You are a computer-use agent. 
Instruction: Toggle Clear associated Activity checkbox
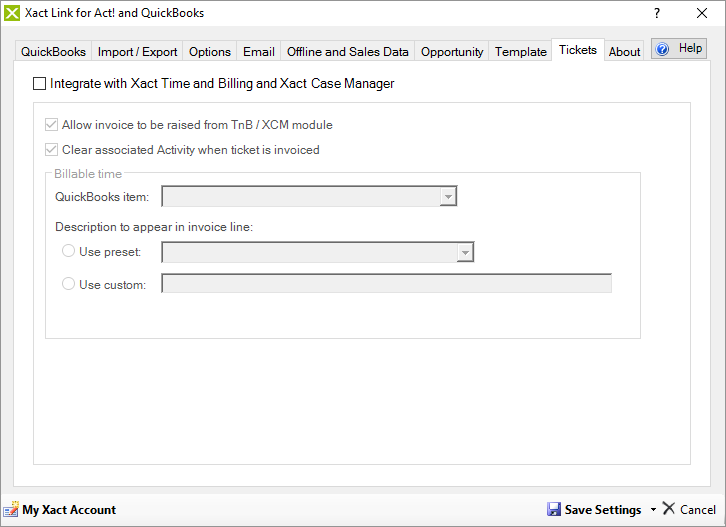pos(51,150)
